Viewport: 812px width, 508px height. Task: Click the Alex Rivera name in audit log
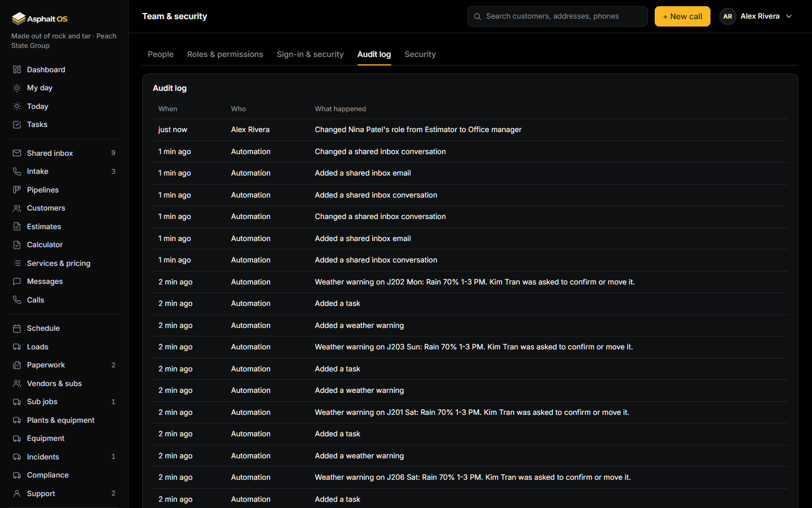click(250, 130)
